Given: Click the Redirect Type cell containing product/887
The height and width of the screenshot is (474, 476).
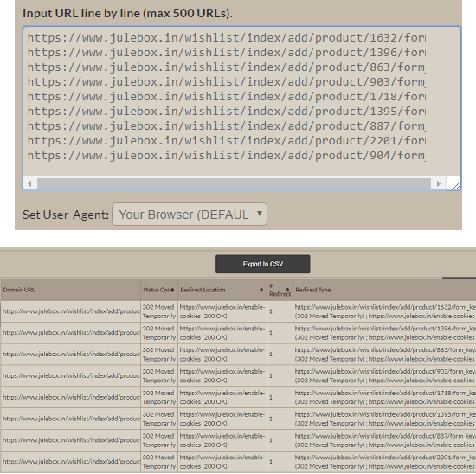Looking at the screenshot, I should (384, 440).
